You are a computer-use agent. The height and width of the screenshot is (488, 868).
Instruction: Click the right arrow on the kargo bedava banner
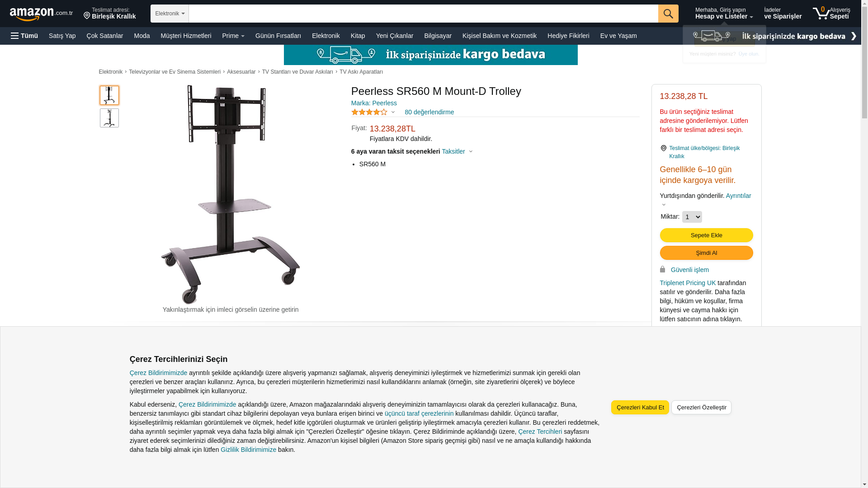[854, 36]
